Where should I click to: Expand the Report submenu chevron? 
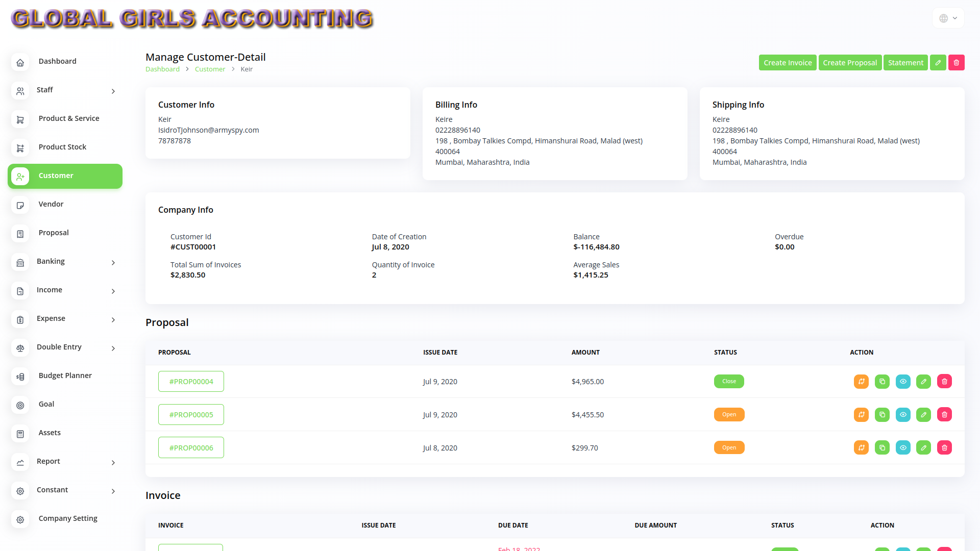coord(113,463)
